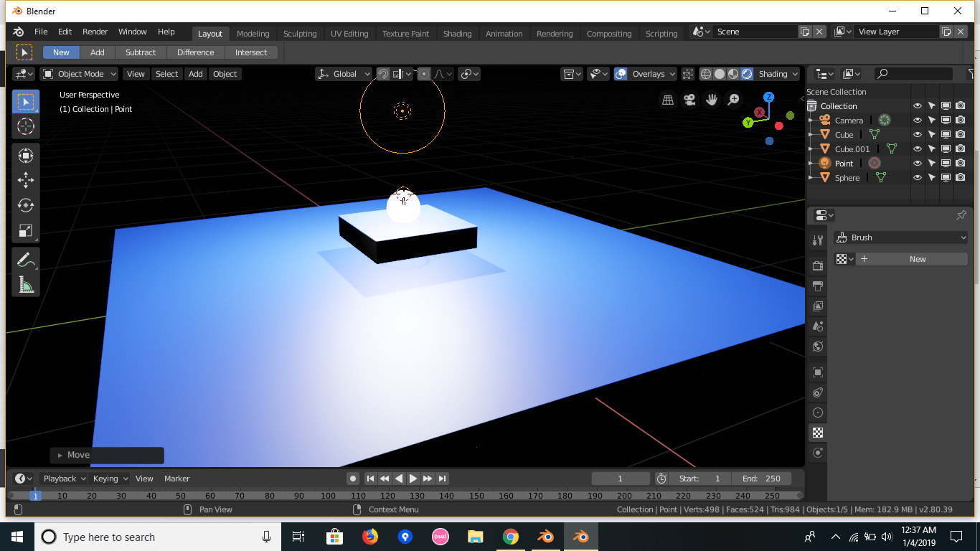Screen dimensions: 980x551
Task: Select the Measure tool
Action: click(x=26, y=283)
